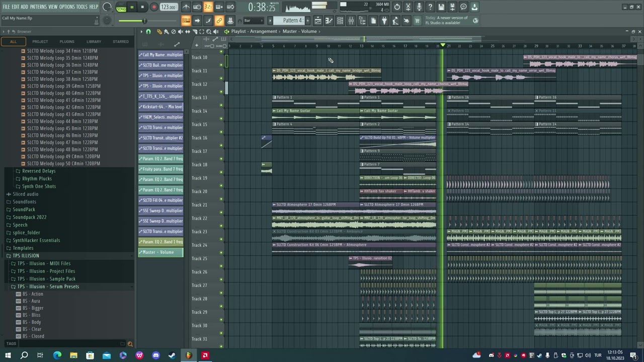Click the add new pattern plus button
The width and height of the screenshot is (644, 362).
click(x=307, y=21)
